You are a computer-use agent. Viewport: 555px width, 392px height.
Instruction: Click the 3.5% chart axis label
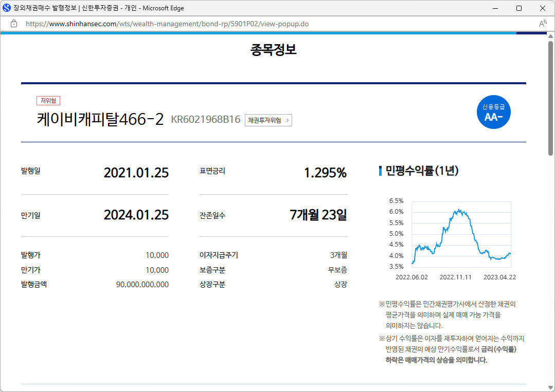397,267
